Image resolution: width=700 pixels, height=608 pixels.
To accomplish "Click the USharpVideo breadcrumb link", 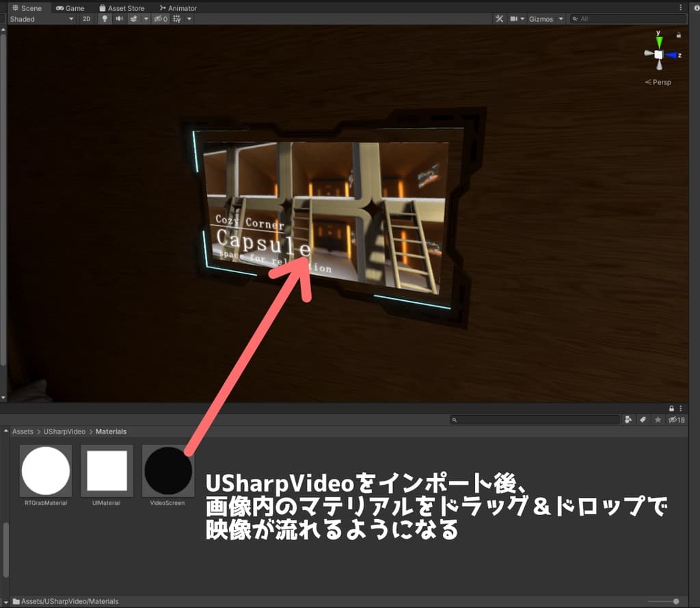I will tap(63, 432).
